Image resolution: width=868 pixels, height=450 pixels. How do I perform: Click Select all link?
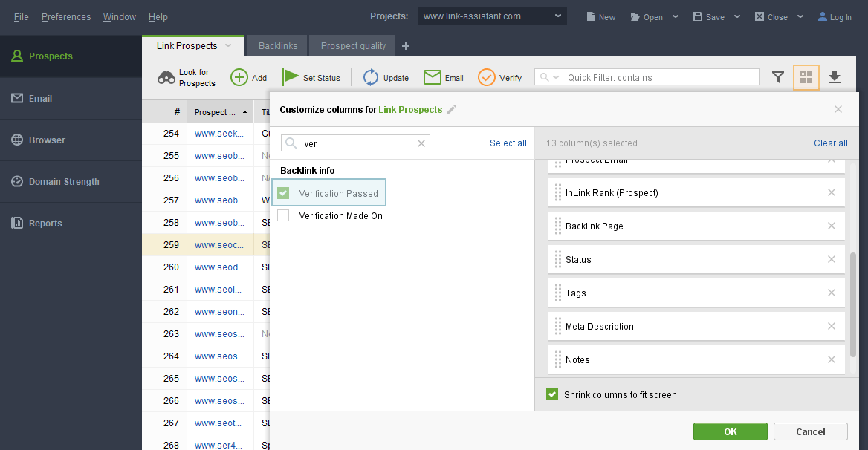508,143
